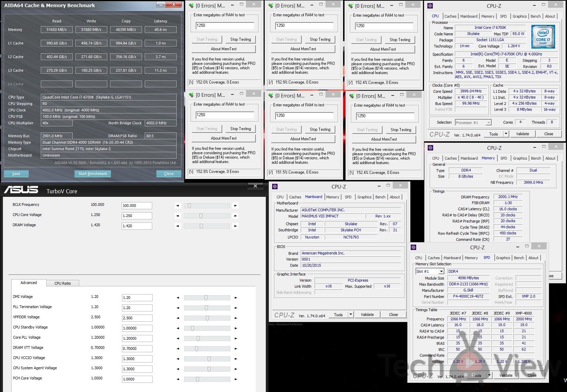567x392 pixels.
Task: Increase CPU Core Voltage with the right arrow
Action: (x=235, y=216)
